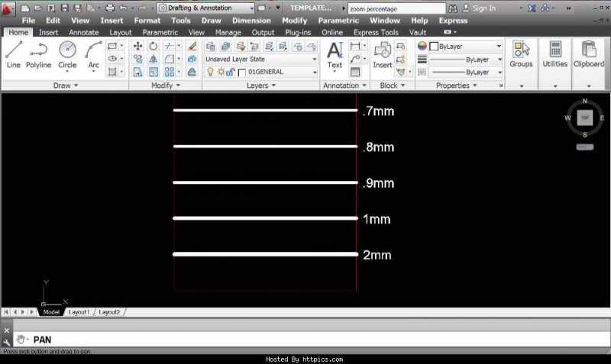Click the Undo arrow icon
Screen dimensions: 611x364
[x=123, y=8]
